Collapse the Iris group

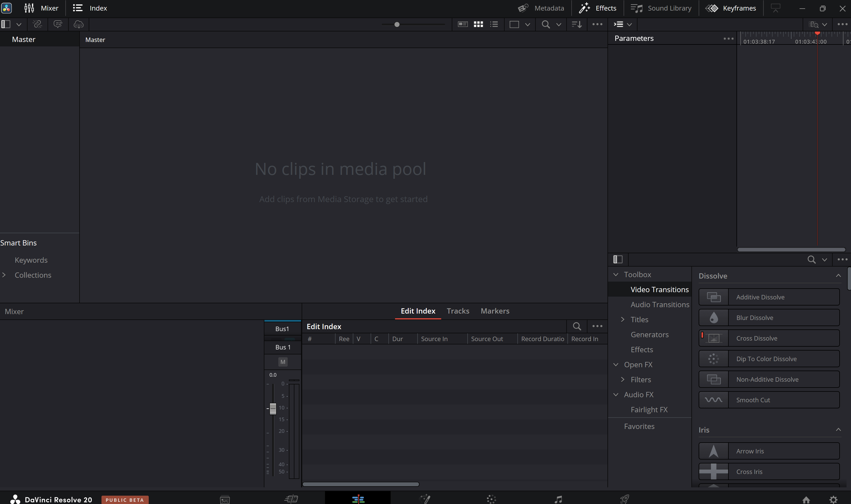838,430
